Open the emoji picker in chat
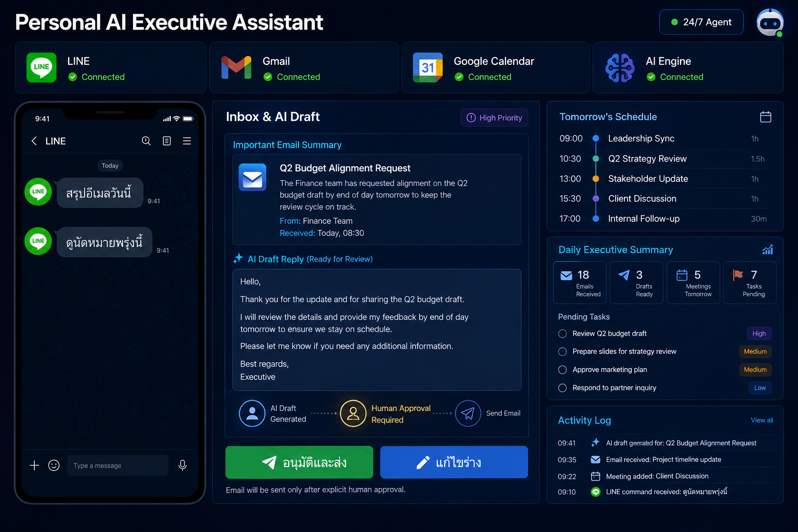Image resolution: width=798 pixels, height=532 pixels. point(54,465)
